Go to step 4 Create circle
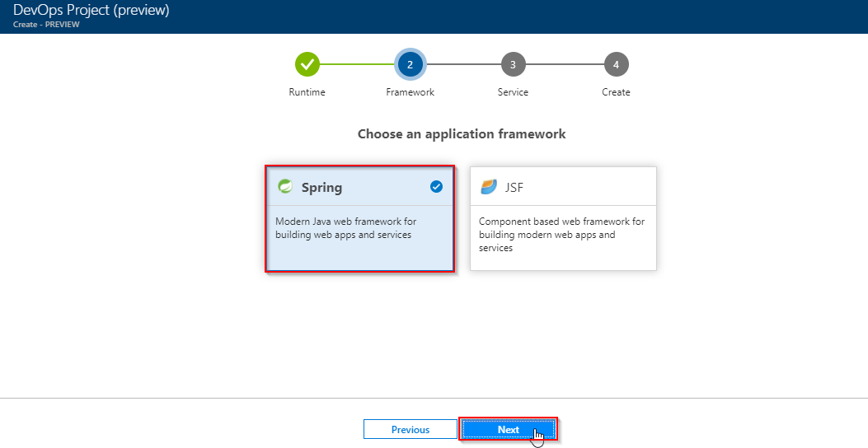Screen dimensions: 868x448 (x=616, y=65)
